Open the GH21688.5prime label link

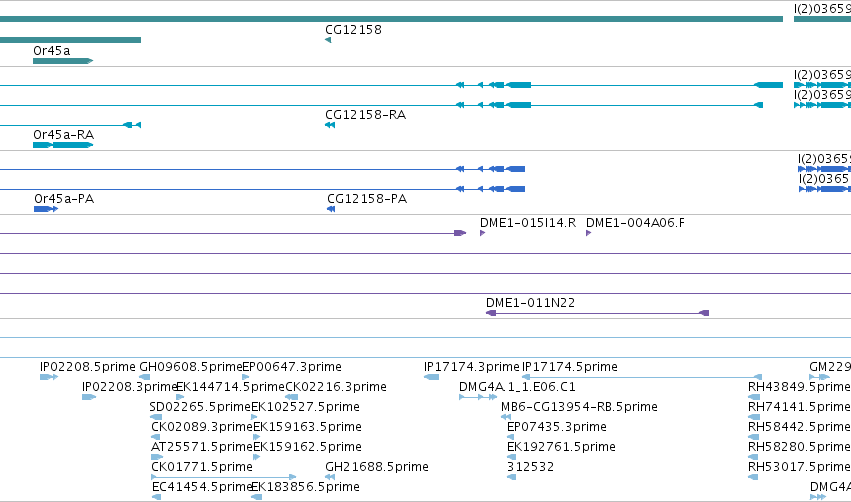tap(377, 467)
